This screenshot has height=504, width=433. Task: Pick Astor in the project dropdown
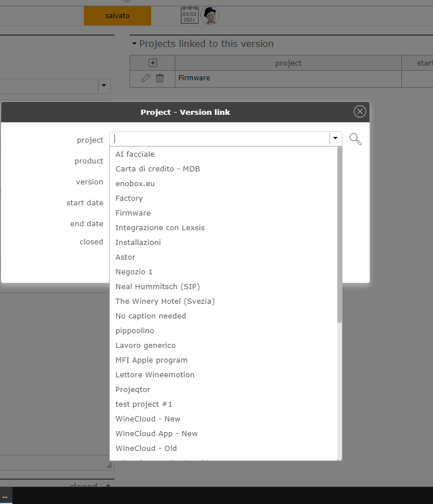click(x=224, y=257)
